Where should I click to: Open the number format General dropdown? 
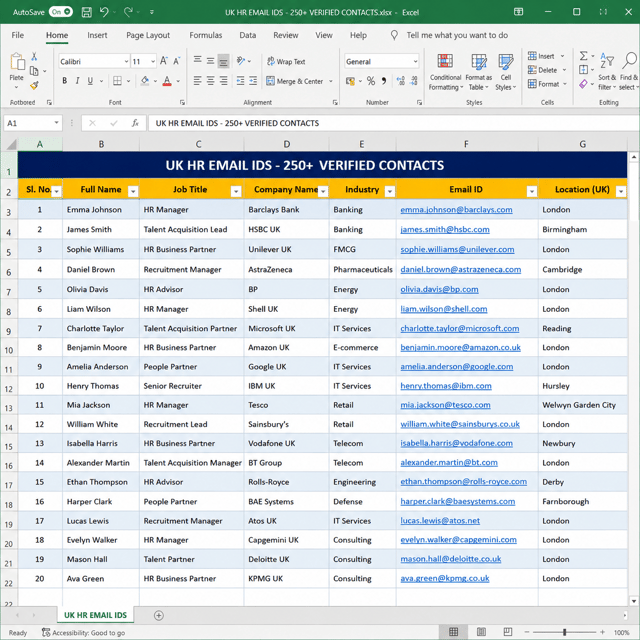click(x=415, y=62)
